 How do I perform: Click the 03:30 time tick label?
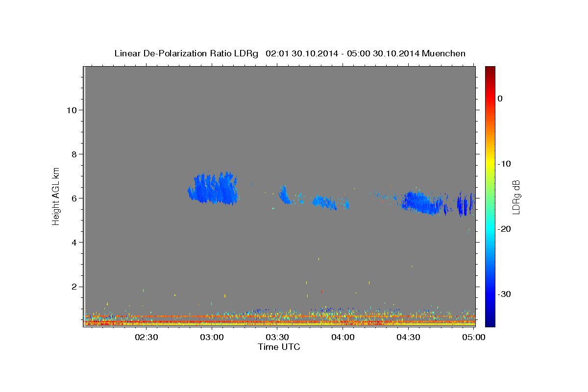277,338
